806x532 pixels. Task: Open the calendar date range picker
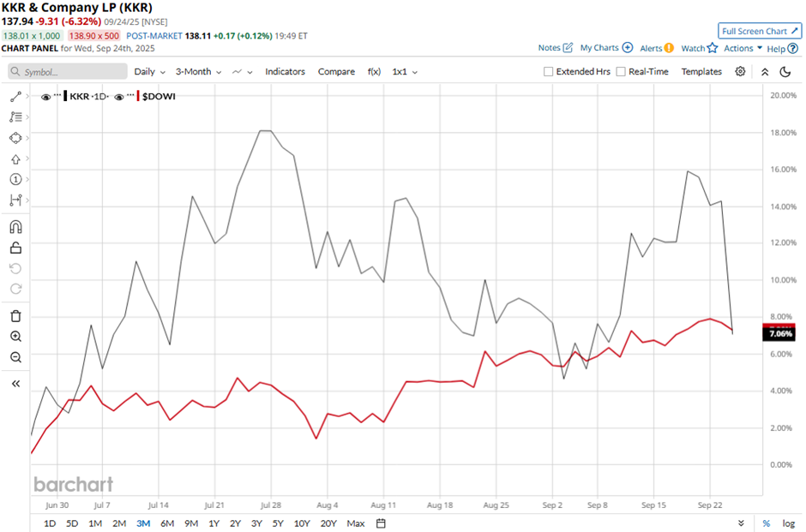click(x=381, y=523)
